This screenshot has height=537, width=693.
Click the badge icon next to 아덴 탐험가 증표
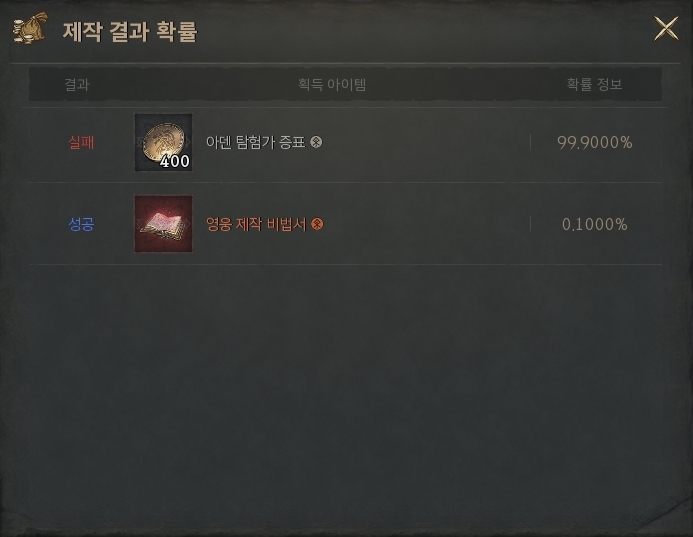[316, 142]
